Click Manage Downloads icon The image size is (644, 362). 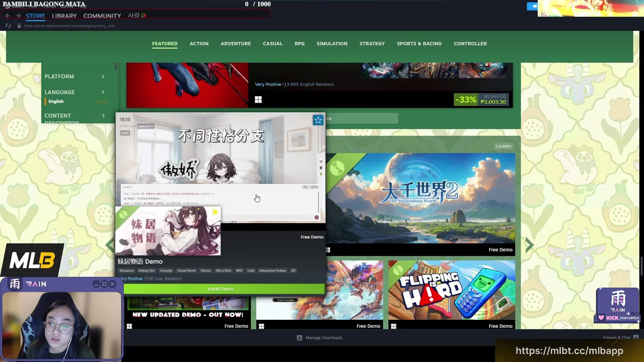[299, 338]
